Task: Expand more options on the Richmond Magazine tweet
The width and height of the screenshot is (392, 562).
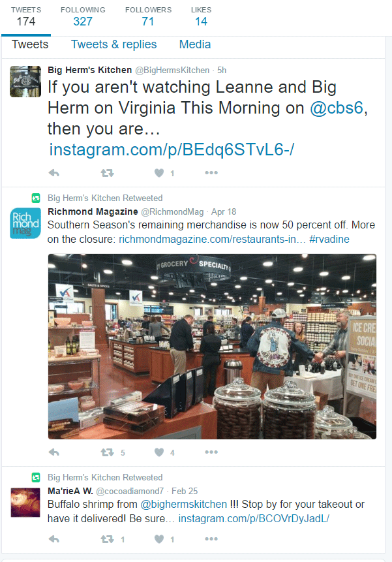Action: tap(211, 452)
